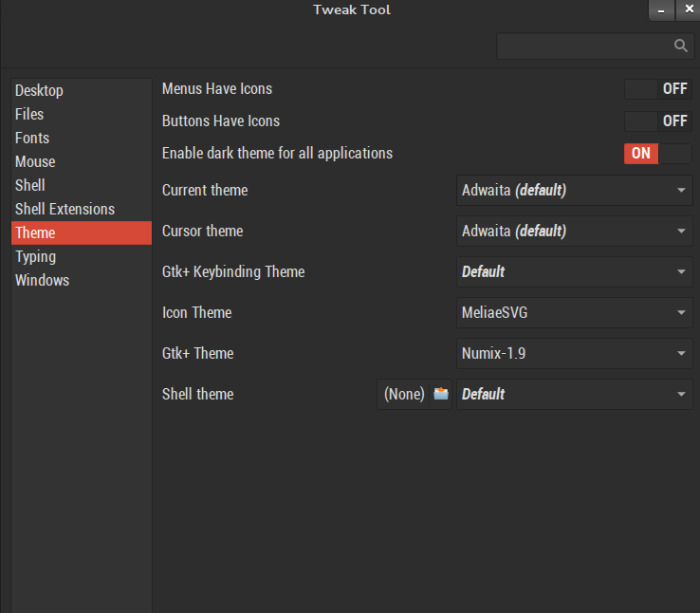The width and height of the screenshot is (700, 613).
Task: Click the Buttons Have Icons label
Action: pos(221,121)
